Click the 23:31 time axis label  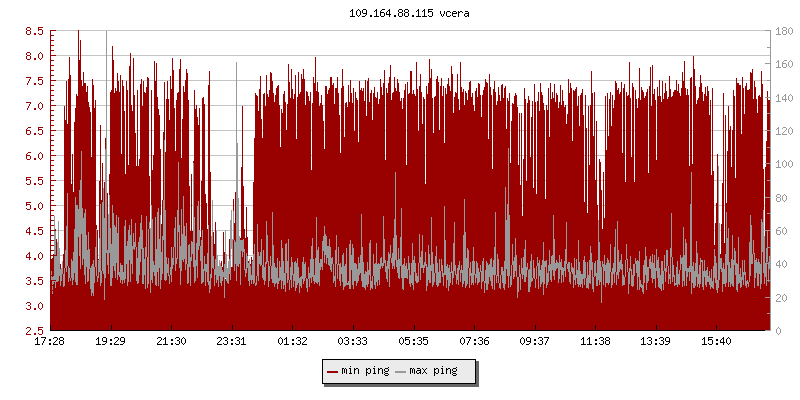(231, 341)
